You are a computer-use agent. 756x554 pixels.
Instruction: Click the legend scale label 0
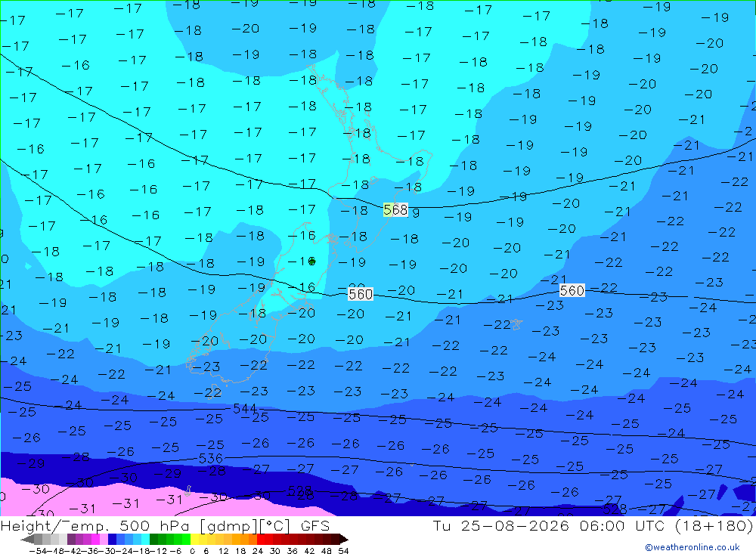[x=192, y=551]
